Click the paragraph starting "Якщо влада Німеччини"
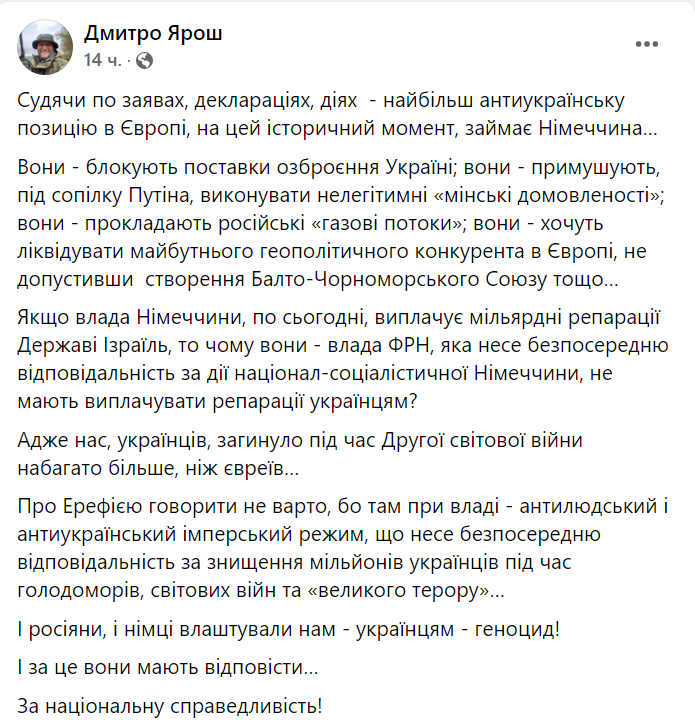 coord(343,359)
